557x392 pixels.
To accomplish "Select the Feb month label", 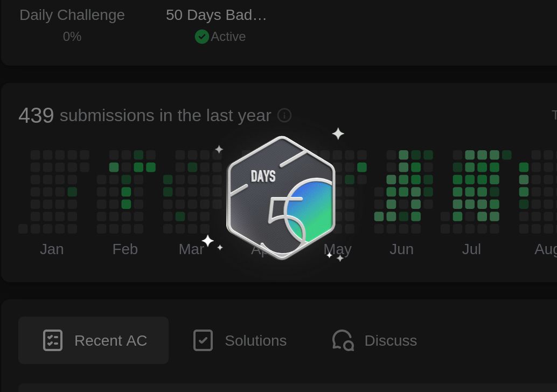I will coord(125,249).
